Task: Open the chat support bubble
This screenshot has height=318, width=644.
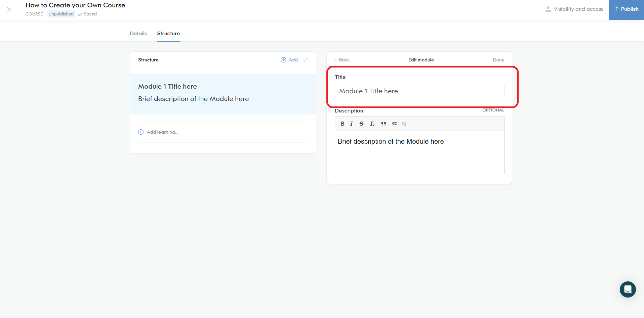Action: tap(628, 289)
